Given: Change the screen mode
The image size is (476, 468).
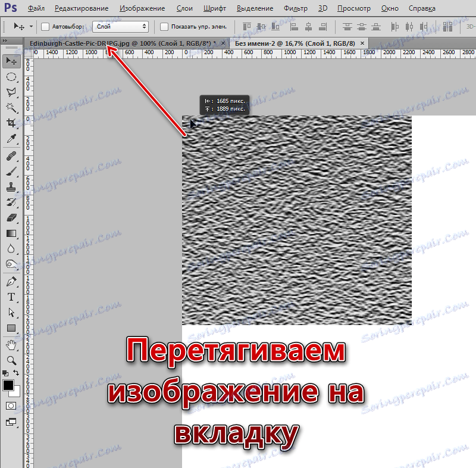Looking at the screenshot, I should (x=11, y=422).
